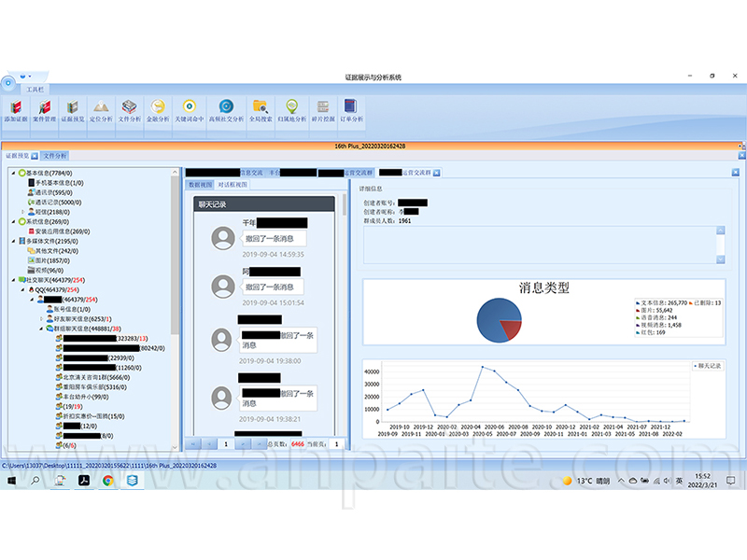Switch to the 文件分析 tab
747x560 pixels.
[55, 156]
